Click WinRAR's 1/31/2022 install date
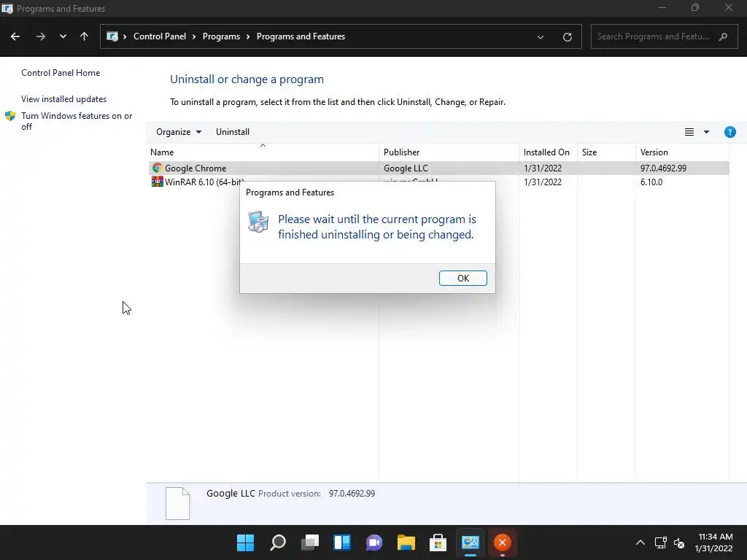 click(x=543, y=182)
